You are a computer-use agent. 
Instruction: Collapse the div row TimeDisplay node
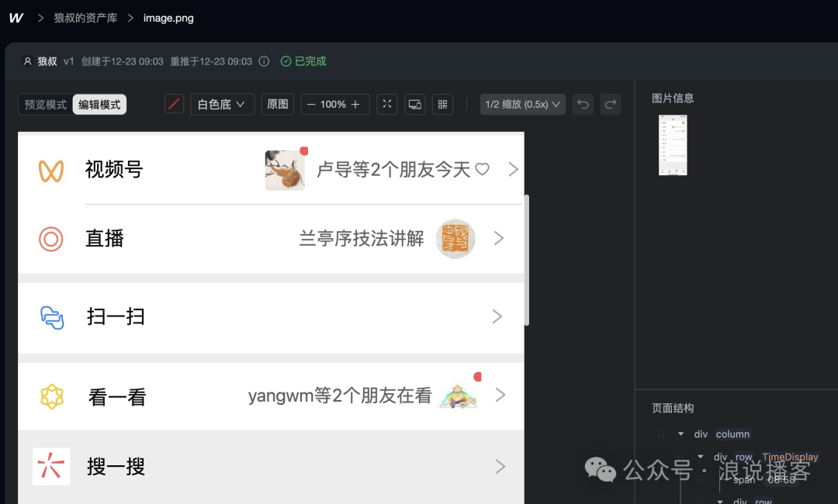point(700,457)
